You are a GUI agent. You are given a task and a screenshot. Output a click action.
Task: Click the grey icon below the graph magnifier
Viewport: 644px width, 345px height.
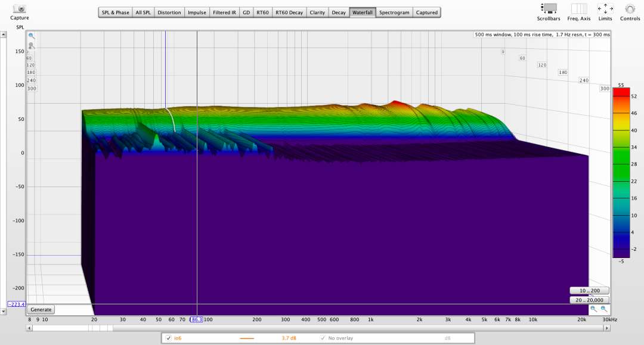click(x=32, y=45)
